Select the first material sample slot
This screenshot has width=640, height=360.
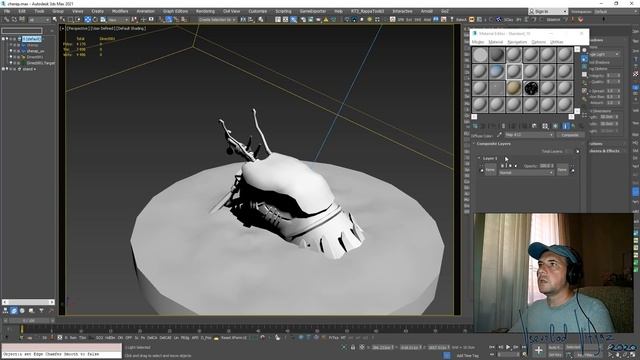[x=480, y=55]
